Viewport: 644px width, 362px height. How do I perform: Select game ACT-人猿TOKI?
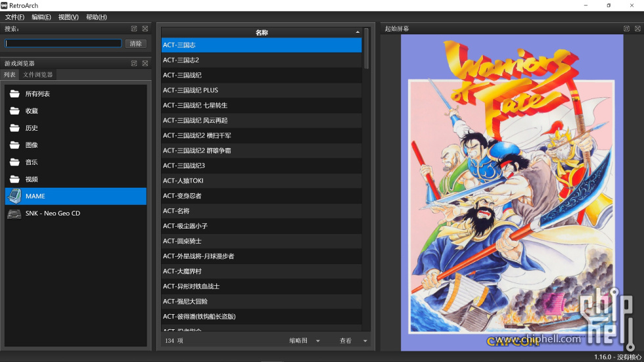tap(262, 181)
